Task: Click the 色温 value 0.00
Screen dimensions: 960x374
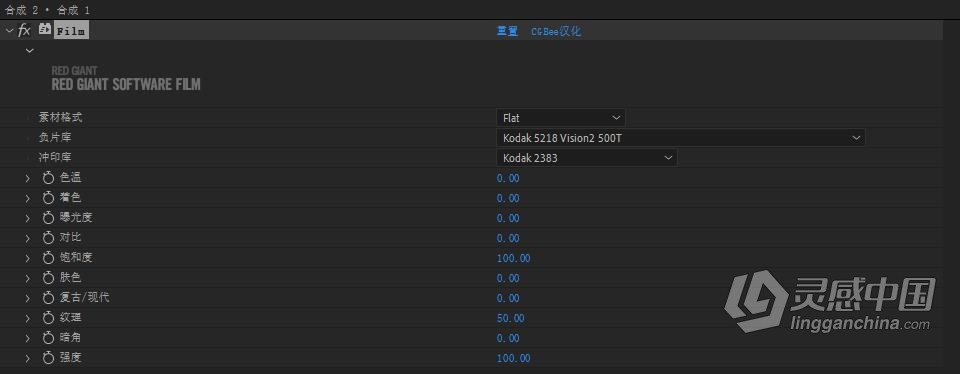Action: point(508,178)
